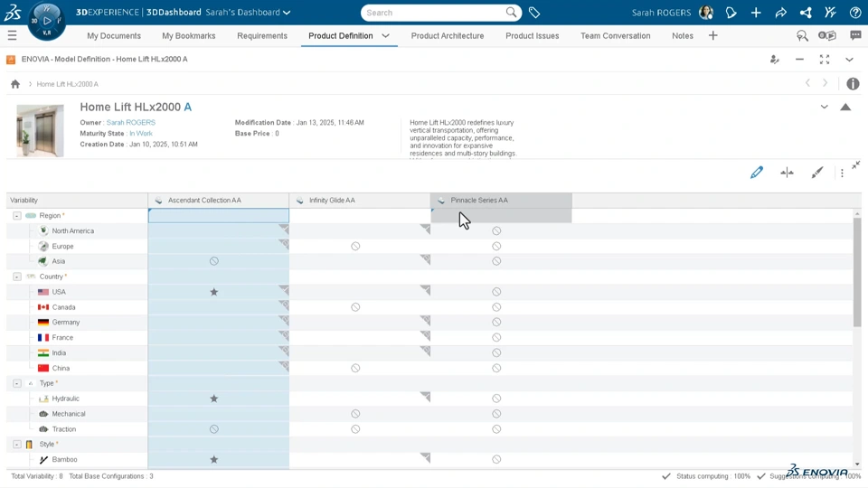Click Home Lift HLx2000 A breadcrumb

point(68,84)
